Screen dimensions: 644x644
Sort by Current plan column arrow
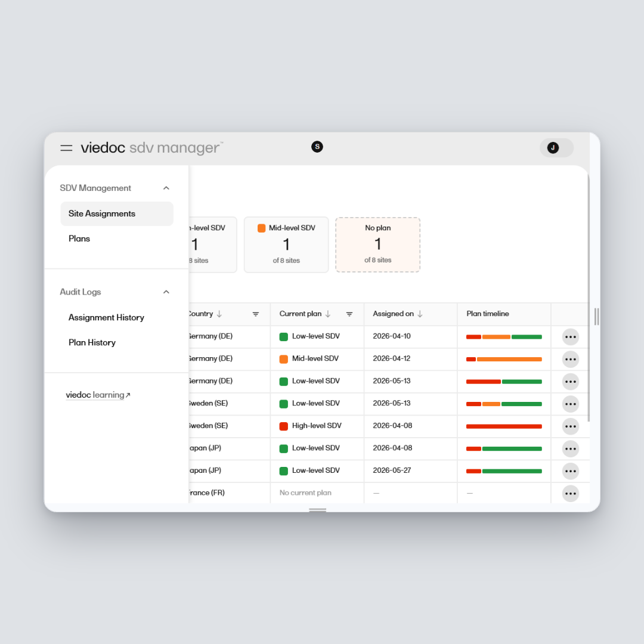pos(328,314)
